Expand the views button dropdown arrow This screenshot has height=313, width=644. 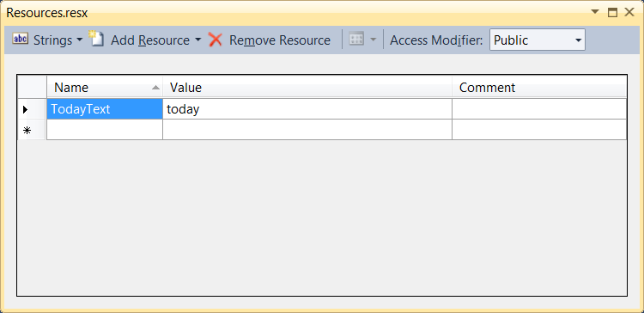373,40
